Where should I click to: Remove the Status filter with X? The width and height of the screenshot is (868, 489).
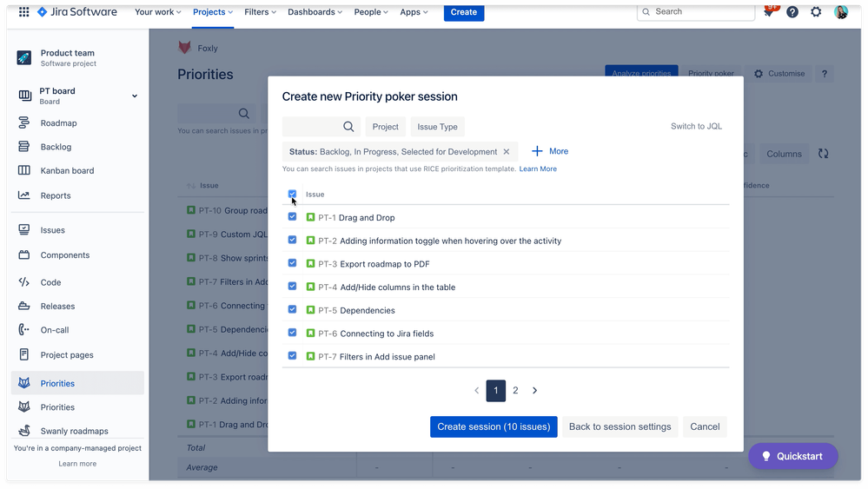(x=506, y=152)
